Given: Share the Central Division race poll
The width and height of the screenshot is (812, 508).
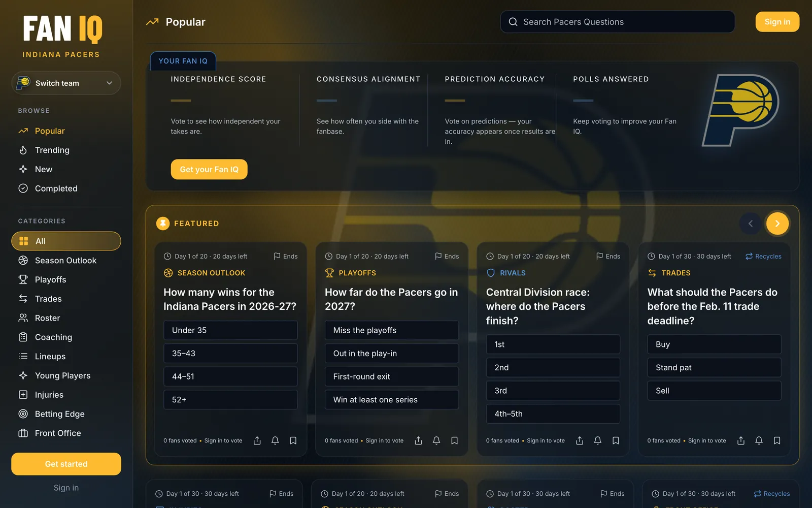Looking at the screenshot, I should tap(580, 440).
